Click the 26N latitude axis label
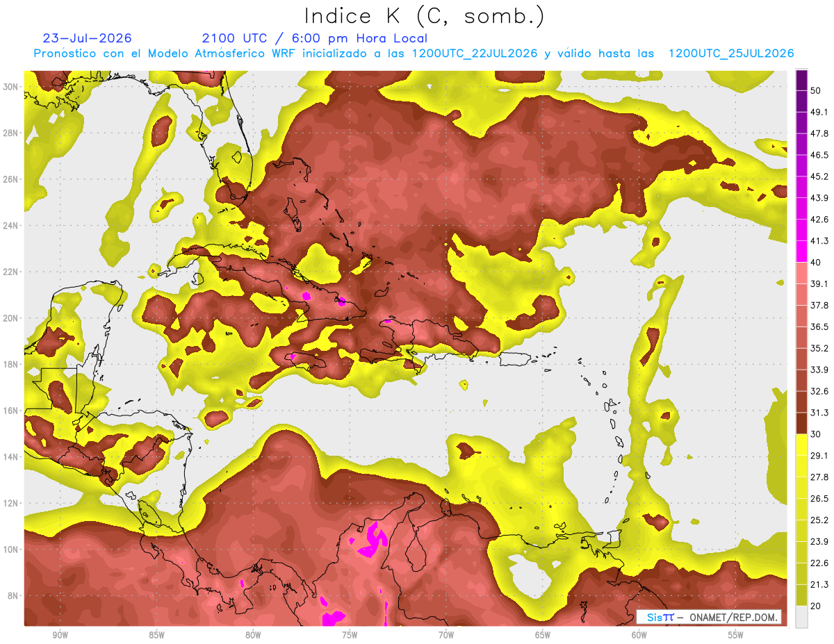 click(10, 179)
